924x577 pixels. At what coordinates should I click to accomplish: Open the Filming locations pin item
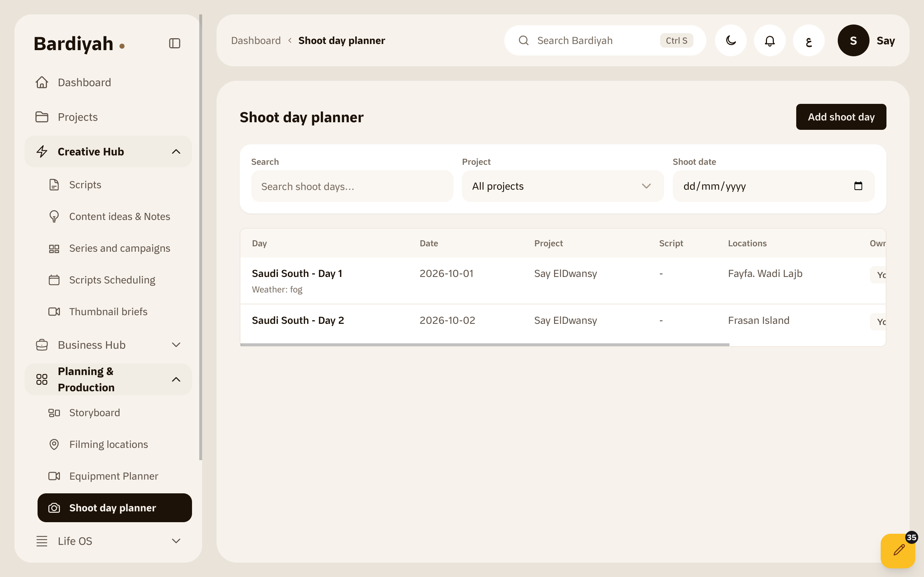[108, 444]
